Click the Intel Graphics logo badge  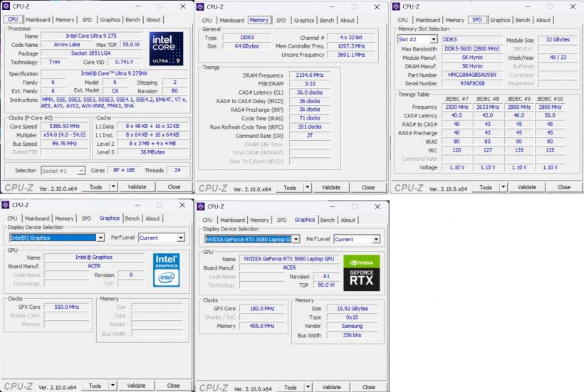(x=166, y=270)
